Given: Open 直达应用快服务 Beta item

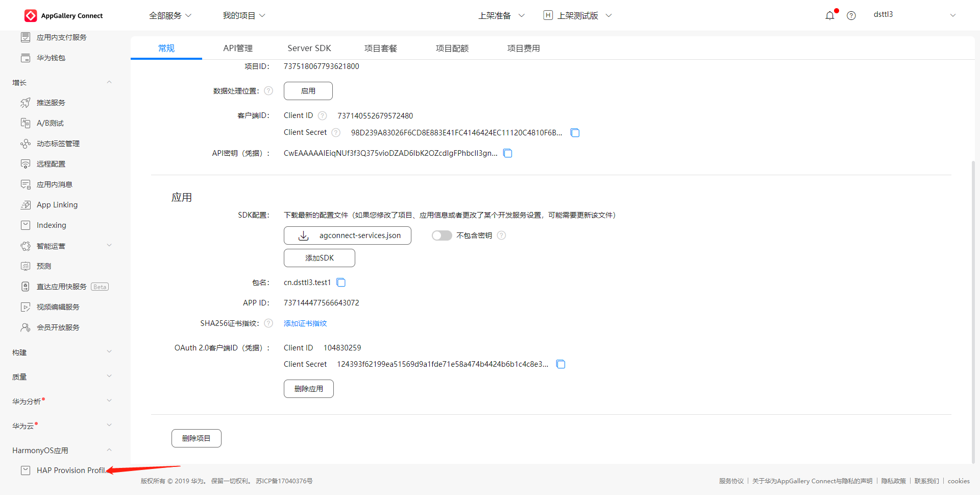Looking at the screenshot, I should pyautogui.click(x=64, y=287).
